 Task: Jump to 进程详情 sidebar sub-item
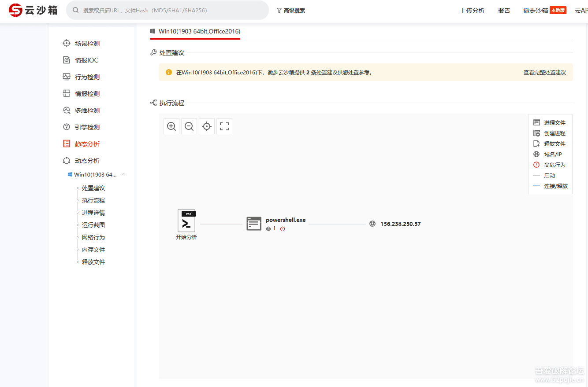(93, 213)
